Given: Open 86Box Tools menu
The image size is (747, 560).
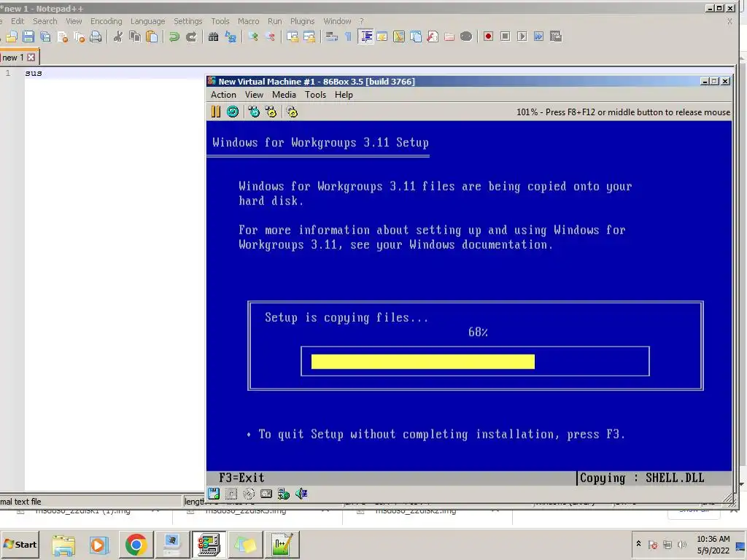Looking at the screenshot, I should click(x=315, y=95).
